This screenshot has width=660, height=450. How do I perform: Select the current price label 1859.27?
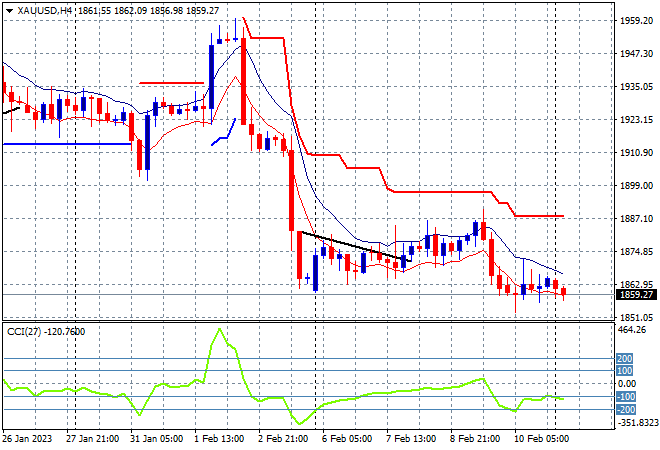click(636, 295)
